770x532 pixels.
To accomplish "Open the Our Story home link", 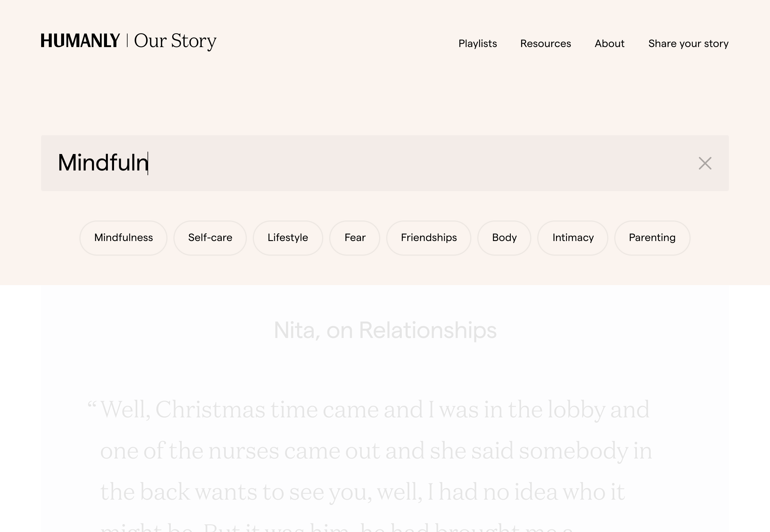I will [x=175, y=41].
